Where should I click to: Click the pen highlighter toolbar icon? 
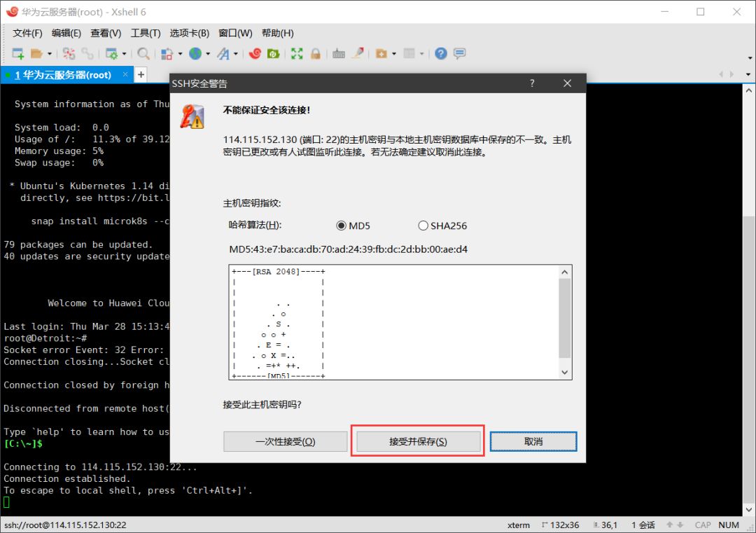point(358,53)
